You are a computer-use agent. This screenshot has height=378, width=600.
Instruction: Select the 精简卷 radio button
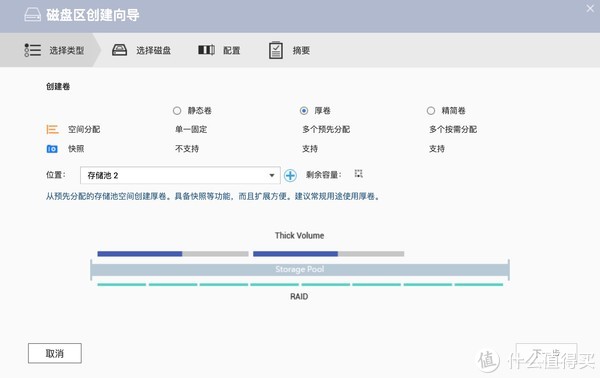tap(431, 111)
